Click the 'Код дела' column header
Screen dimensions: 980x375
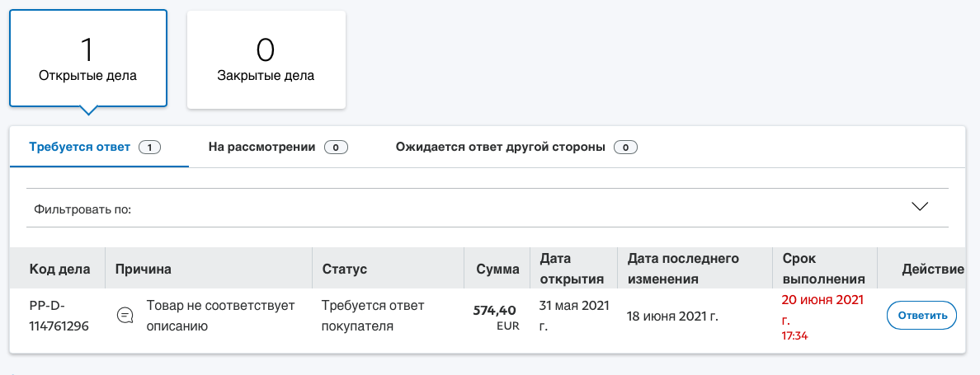(x=60, y=270)
